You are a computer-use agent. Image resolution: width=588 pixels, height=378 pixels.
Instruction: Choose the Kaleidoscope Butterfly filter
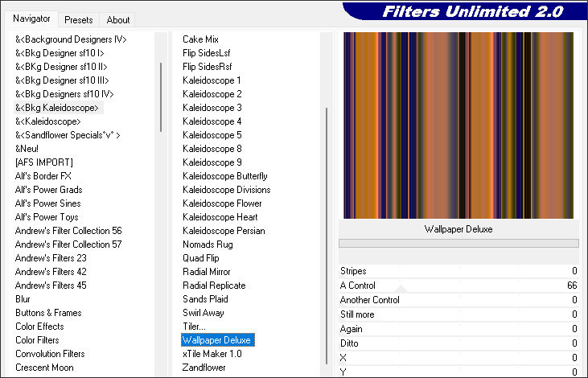point(224,175)
